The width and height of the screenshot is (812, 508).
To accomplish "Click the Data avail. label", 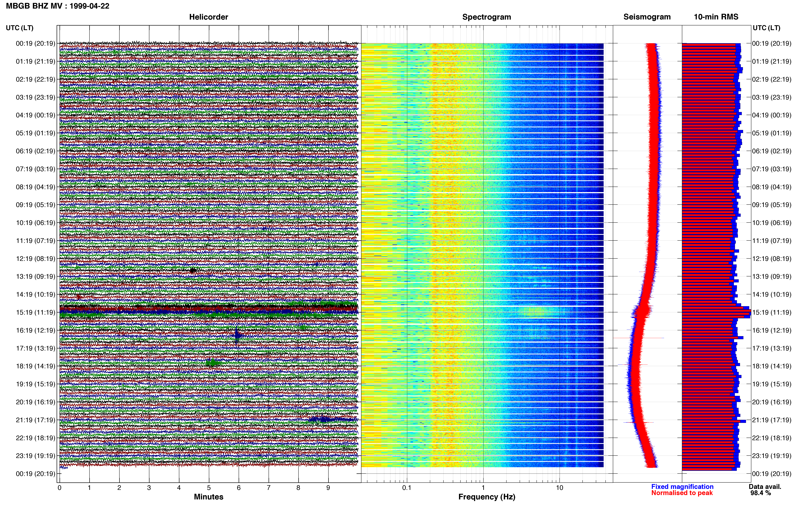I will coord(765,486).
